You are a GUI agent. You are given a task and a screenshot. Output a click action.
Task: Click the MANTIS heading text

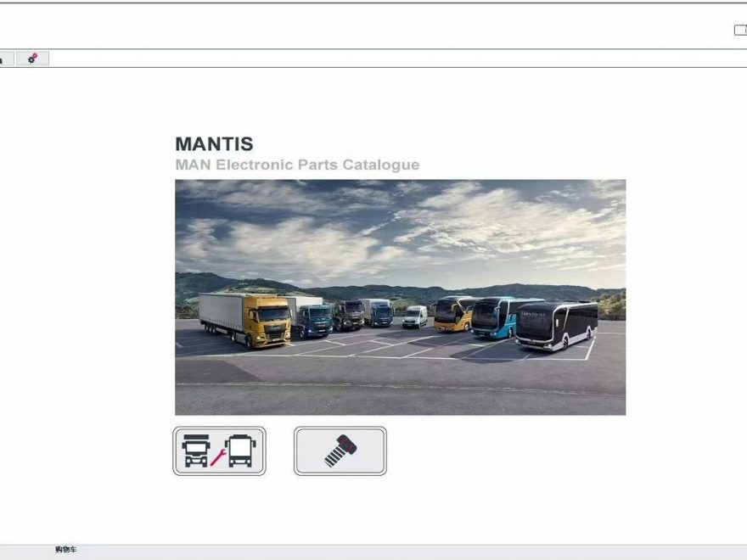(215, 143)
